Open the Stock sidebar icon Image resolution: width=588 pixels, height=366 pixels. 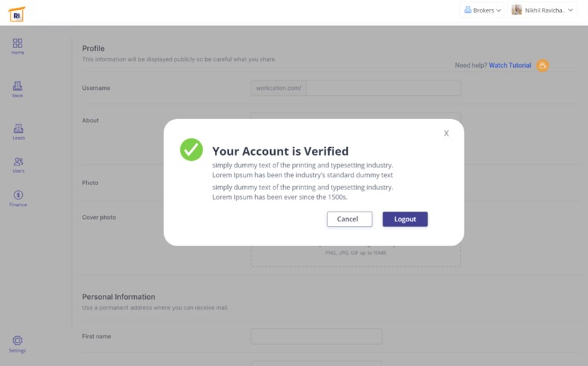tap(18, 87)
